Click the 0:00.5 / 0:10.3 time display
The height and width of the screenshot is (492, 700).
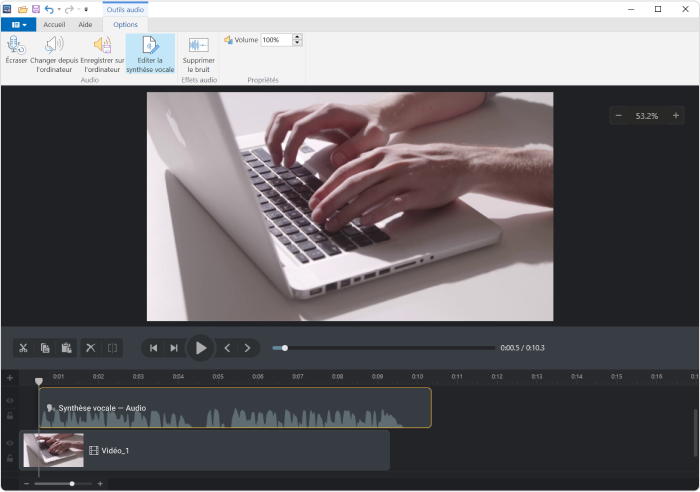tap(522, 348)
